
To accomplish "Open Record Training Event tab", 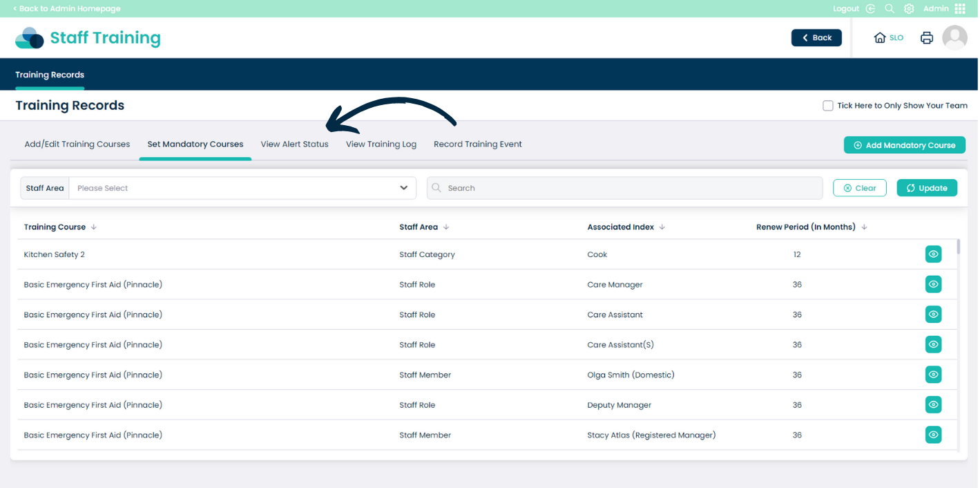I will point(478,144).
